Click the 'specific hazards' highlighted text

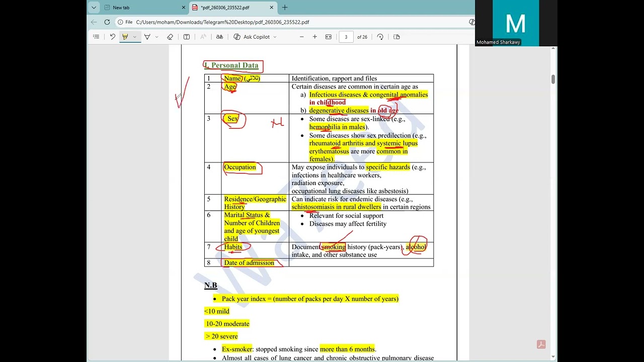click(x=388, y=167)
